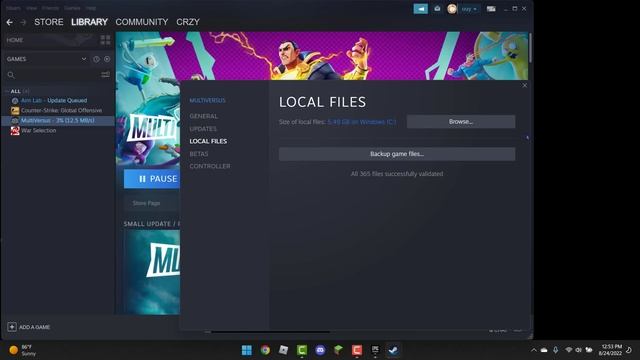
Task: Open GENERAL properties section
Action: point(204,116)
